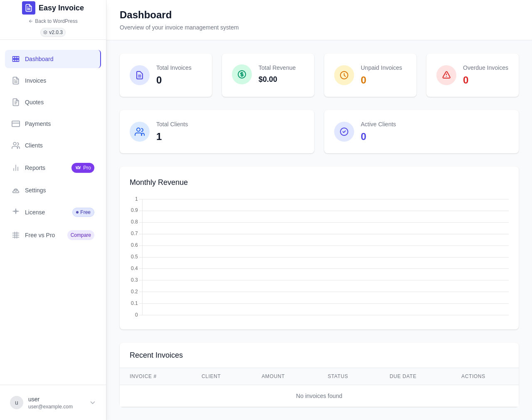Click the Pro badge beside Reports

point(83,168)
